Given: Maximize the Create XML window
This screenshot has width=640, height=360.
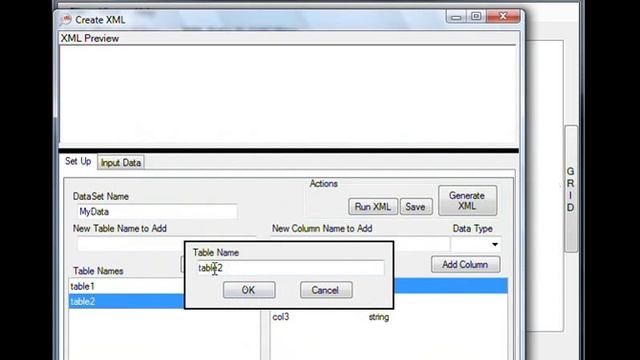Looking at the screenshot, I should pyautogui.click(x=476, y=17).
